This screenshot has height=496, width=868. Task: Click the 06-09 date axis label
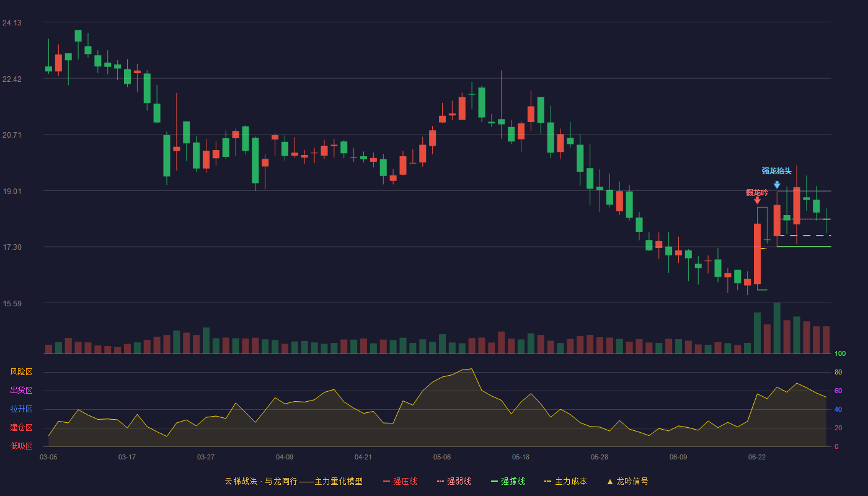click(x=678, y=457)
